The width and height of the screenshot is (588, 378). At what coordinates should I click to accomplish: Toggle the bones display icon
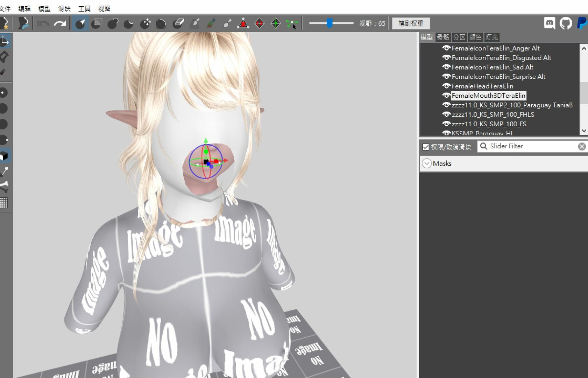[x=4, y=187]
